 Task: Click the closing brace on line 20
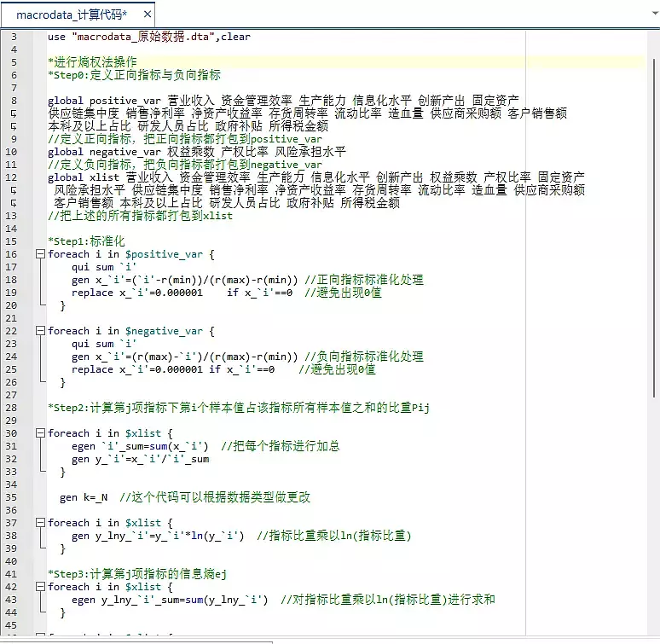pos(63,305)
